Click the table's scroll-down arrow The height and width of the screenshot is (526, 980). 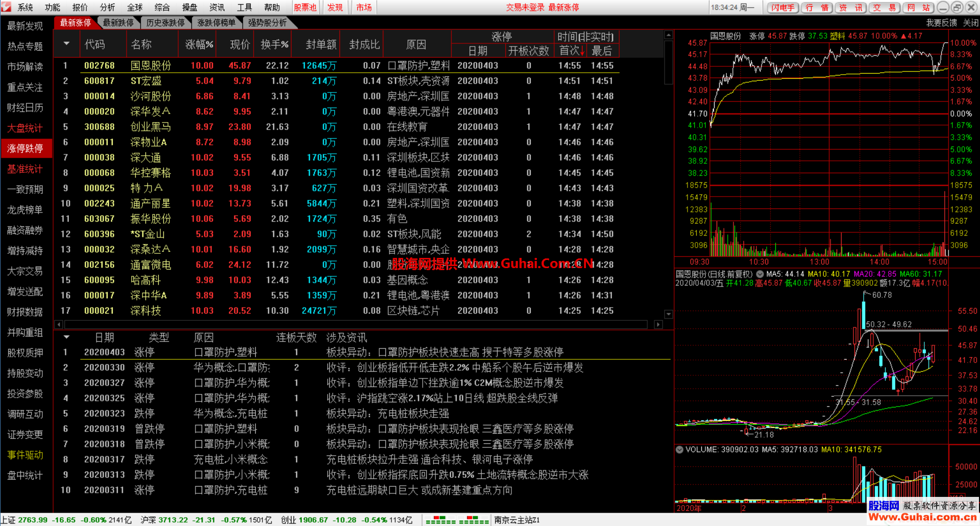(669, 314)
